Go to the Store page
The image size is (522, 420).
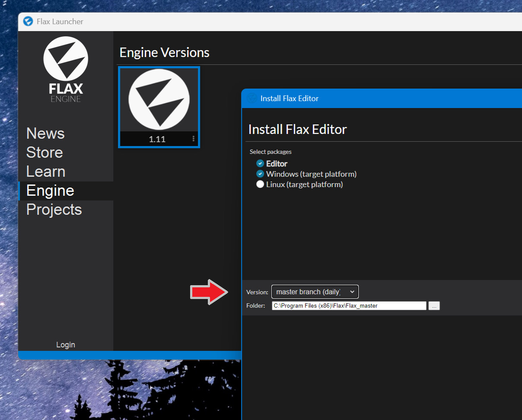45,153
